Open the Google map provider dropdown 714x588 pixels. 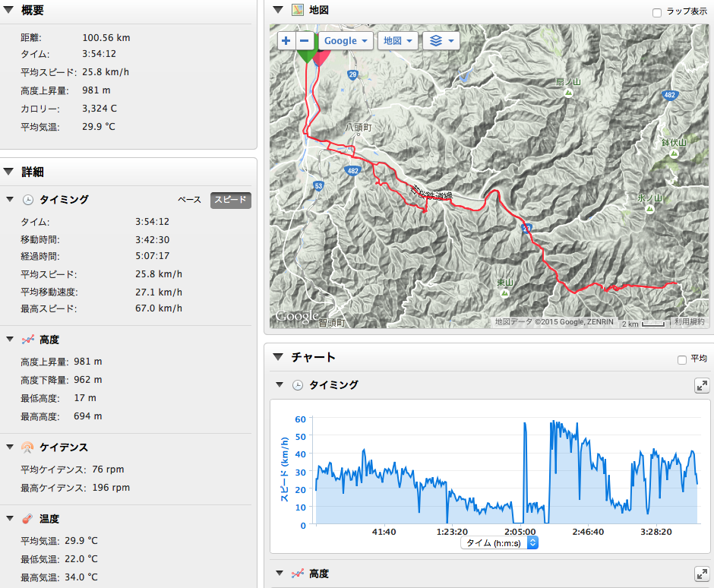click(x=346, y=40)
